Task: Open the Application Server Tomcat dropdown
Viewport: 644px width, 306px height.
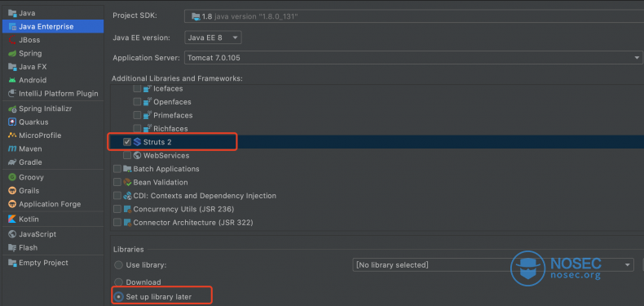Action: (413, 58)
